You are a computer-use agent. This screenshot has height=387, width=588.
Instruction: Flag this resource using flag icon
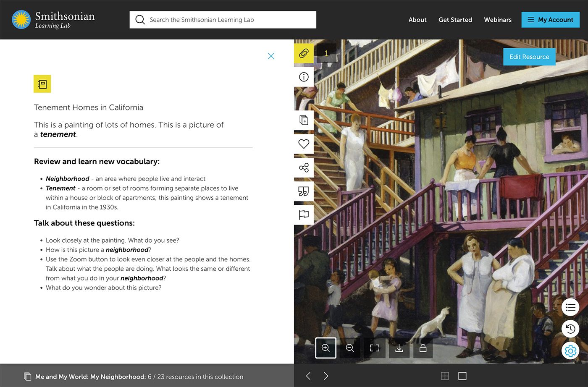[x=304, y=215]
